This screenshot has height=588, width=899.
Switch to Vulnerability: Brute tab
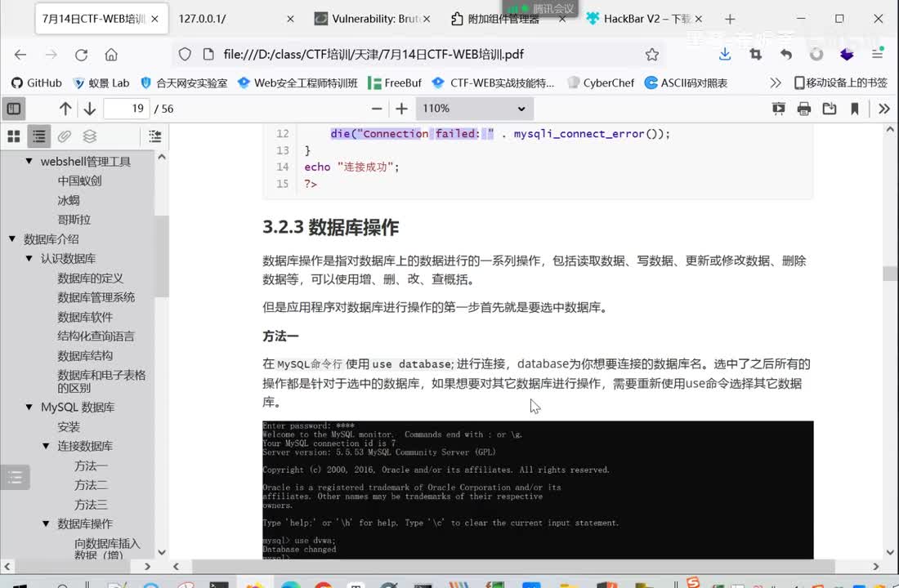[x=373, y=19]
